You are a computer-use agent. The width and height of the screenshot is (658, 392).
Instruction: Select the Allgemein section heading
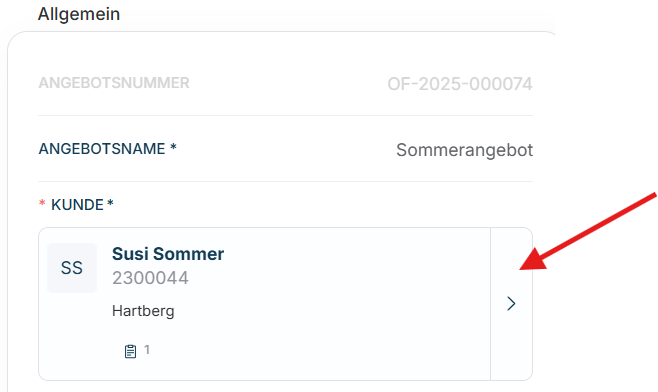click(79, 14)
